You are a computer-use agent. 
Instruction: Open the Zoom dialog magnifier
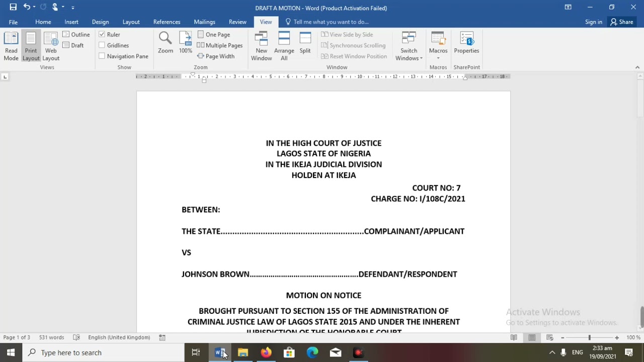166,43
